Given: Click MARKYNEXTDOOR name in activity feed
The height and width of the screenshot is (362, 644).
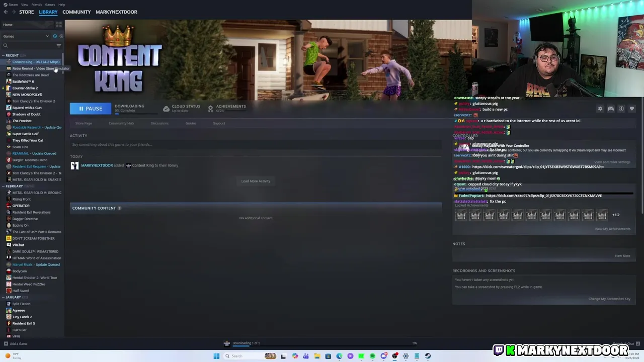Looking at the screenshot, I should (97, 165).
